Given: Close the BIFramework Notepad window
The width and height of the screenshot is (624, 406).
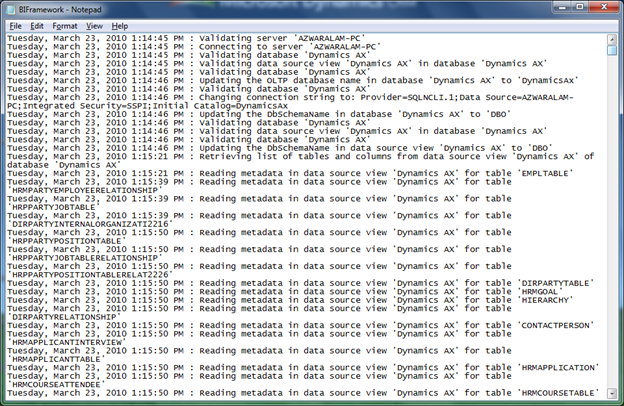Looking at the screenshot, I should coord(604,7).
